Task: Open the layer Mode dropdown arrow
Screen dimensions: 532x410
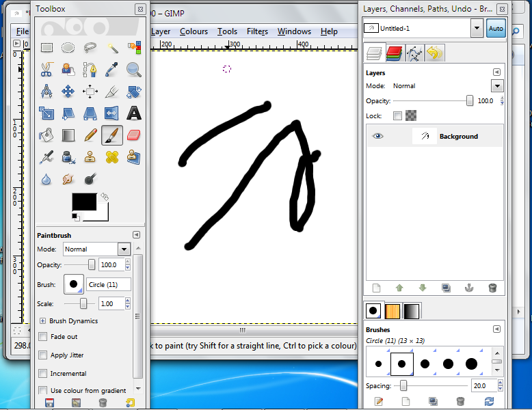Action: (497, 86)
